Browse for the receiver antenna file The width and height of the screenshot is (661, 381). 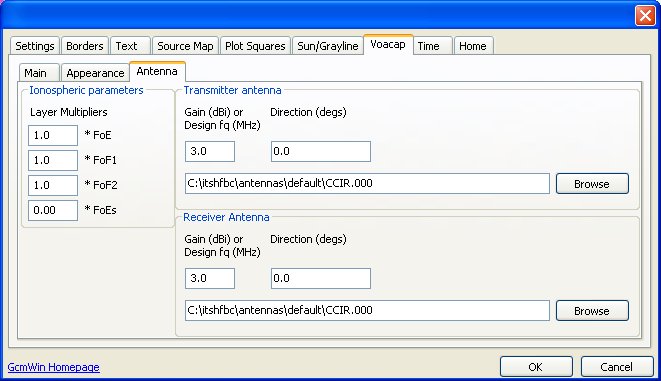[x=592, y=310]
